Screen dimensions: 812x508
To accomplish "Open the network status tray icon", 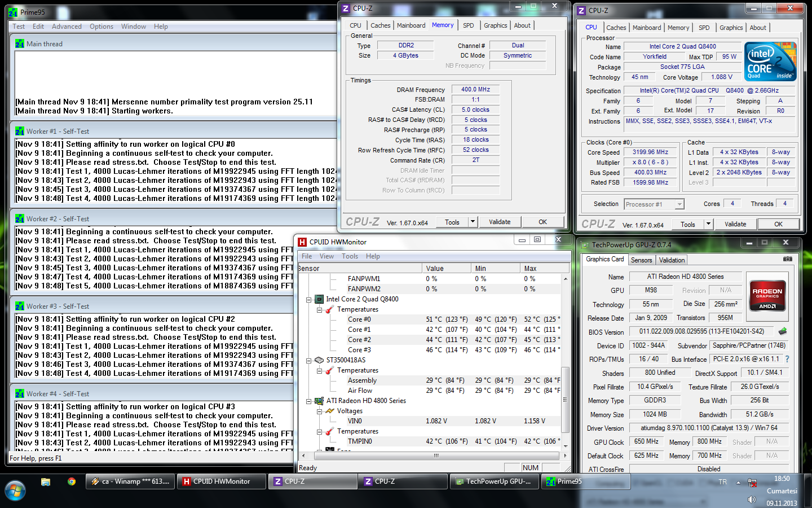I will coord(752,483).
